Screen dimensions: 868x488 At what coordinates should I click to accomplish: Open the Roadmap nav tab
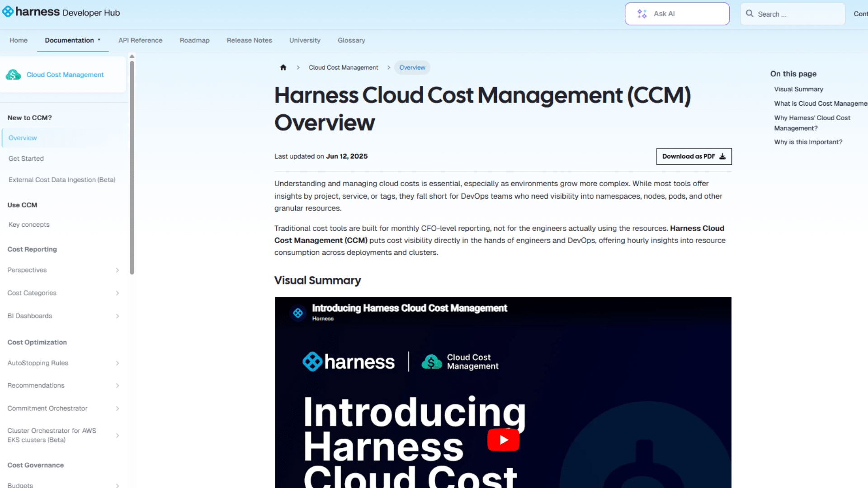[x=194, y=40]
